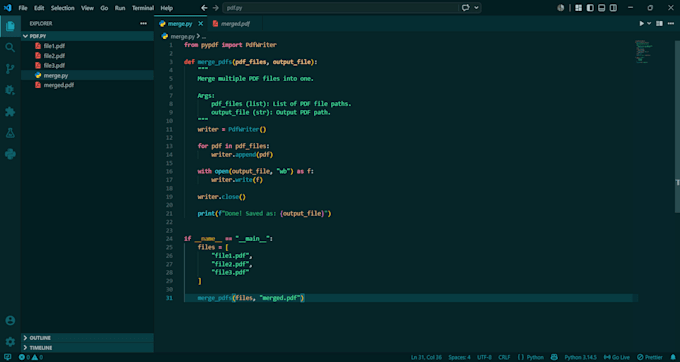Open the Terminal menu

(x=143, y=8)
